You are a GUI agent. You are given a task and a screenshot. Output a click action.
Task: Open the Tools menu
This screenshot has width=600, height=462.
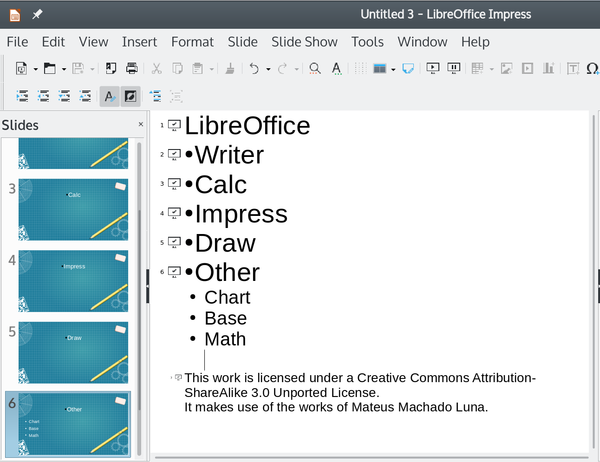[367, 42]
